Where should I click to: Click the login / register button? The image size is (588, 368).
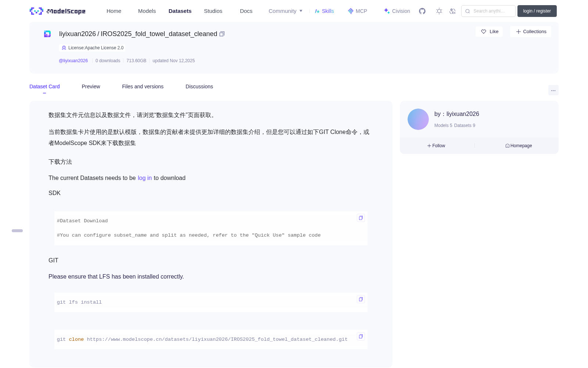pyautogui.click(x=537, y=11)
